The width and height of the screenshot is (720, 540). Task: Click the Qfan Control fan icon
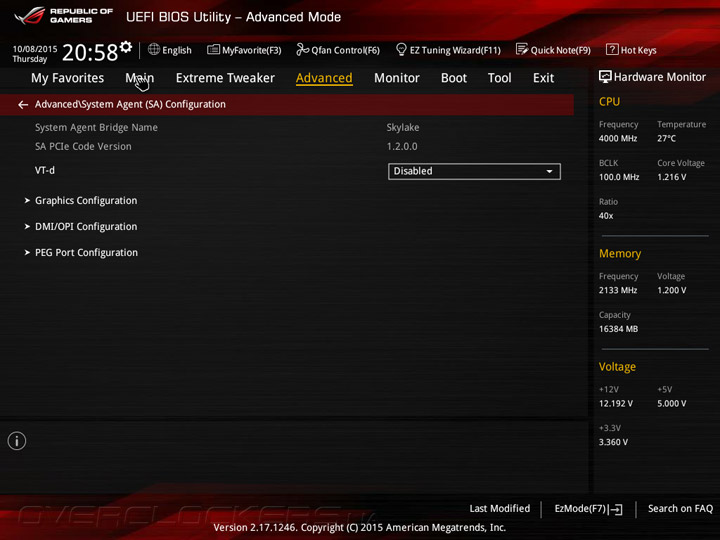302,49
